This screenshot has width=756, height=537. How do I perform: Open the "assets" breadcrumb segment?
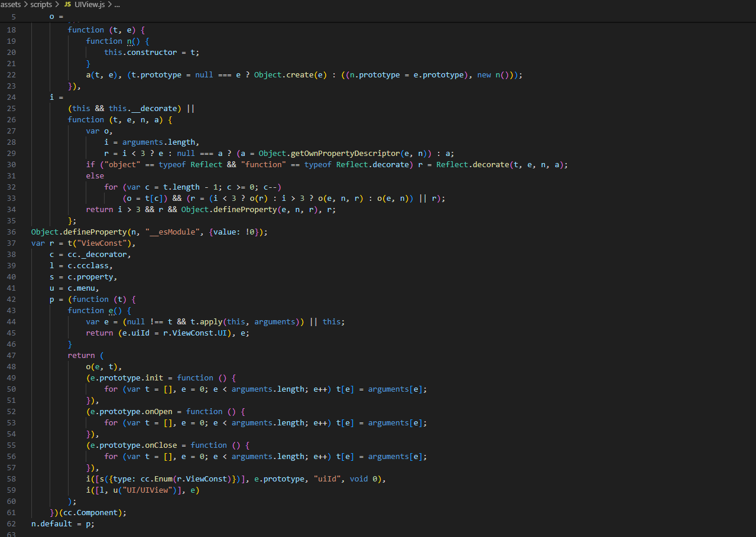pos(11,5)
